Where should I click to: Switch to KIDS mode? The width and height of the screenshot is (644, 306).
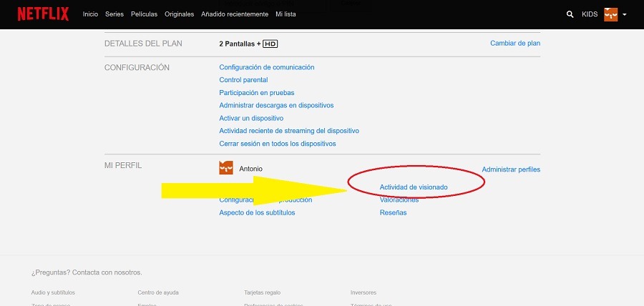(590, 14)
